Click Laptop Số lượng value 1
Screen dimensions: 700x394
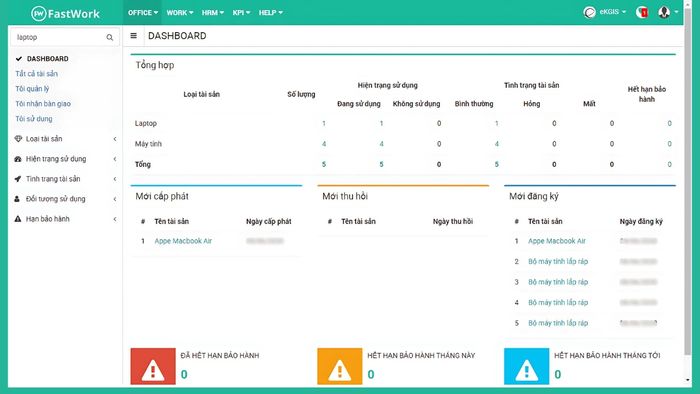pos(324,124)
